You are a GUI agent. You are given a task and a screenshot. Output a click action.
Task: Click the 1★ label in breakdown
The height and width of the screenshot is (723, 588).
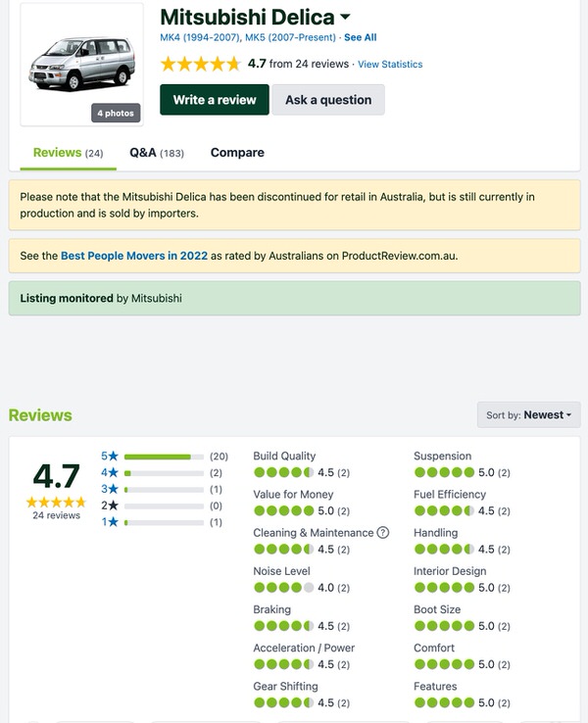[110, 522]
